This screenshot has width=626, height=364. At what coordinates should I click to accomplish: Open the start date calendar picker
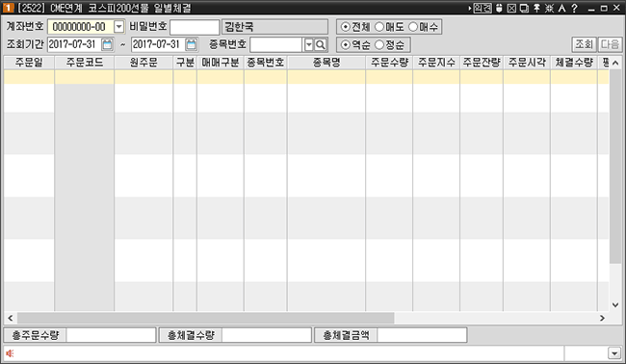107,44
